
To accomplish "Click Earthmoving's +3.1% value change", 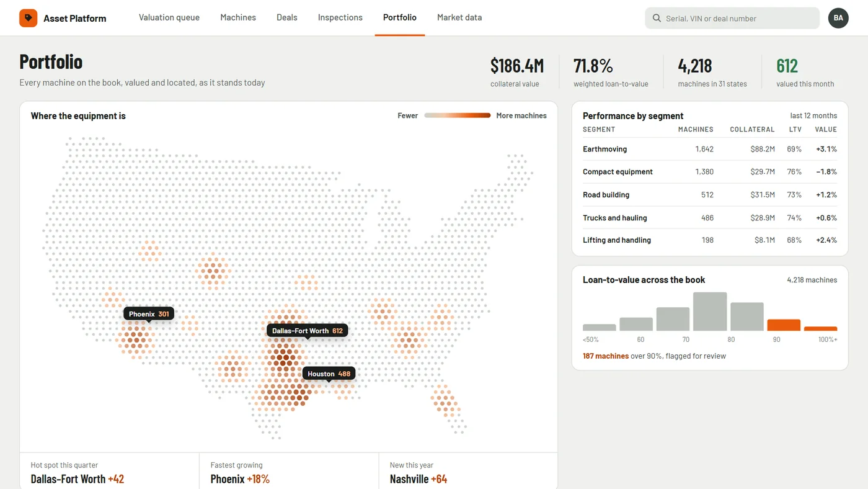I will [x=826, y=149].
